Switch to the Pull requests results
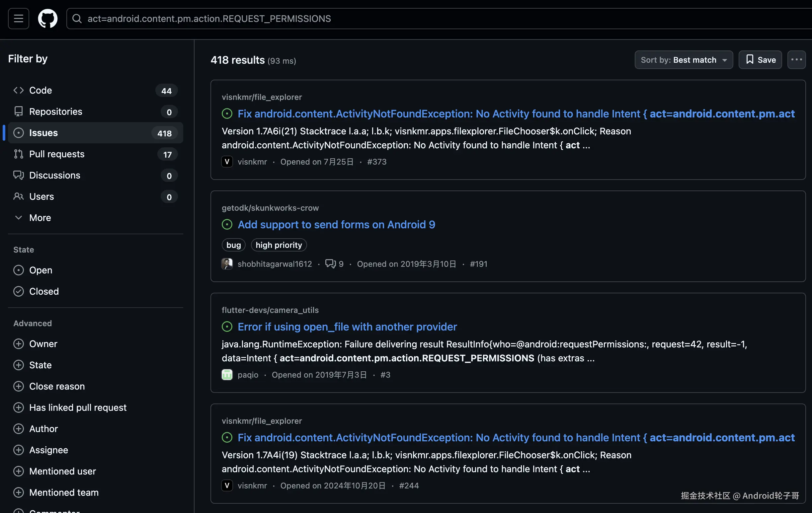 click(57, 154)
